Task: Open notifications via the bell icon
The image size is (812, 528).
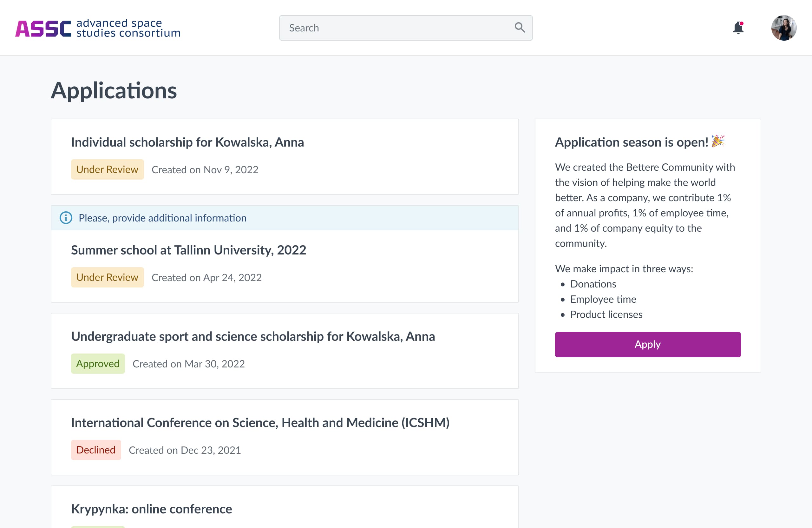Action: tap(738, 28)
